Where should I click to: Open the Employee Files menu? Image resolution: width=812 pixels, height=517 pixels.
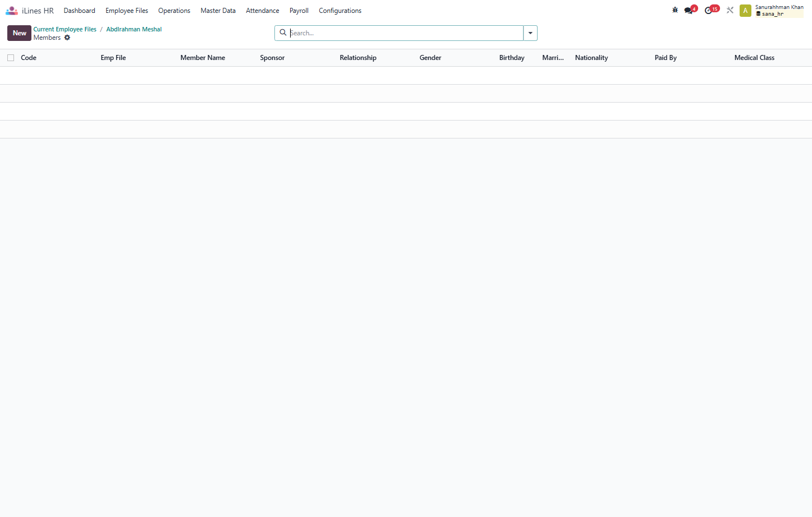tap(127, 11)
